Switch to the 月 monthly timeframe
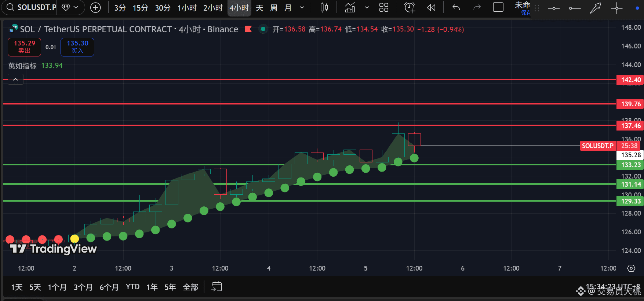Screen dimensions: 644x301 (288, 8)
